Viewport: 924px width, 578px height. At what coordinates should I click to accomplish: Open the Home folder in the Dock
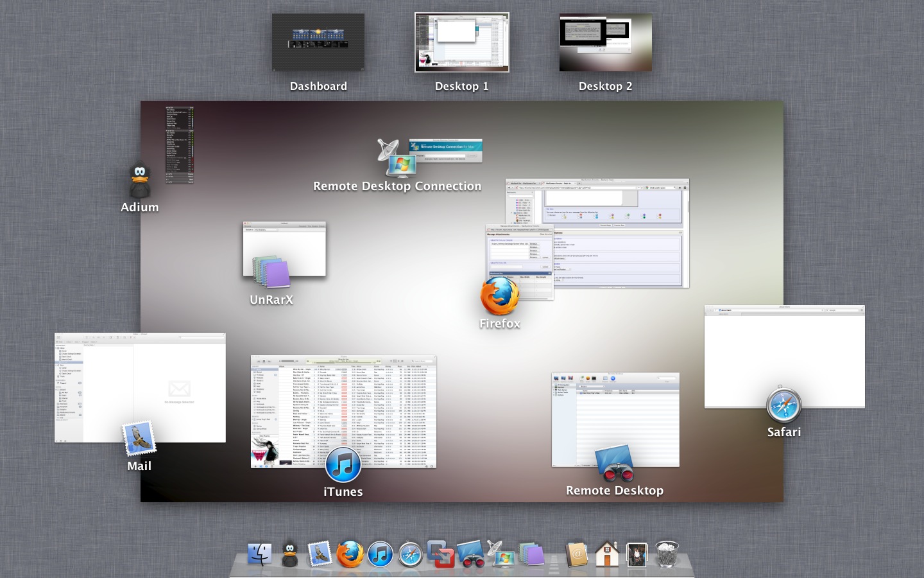[606, 554]
